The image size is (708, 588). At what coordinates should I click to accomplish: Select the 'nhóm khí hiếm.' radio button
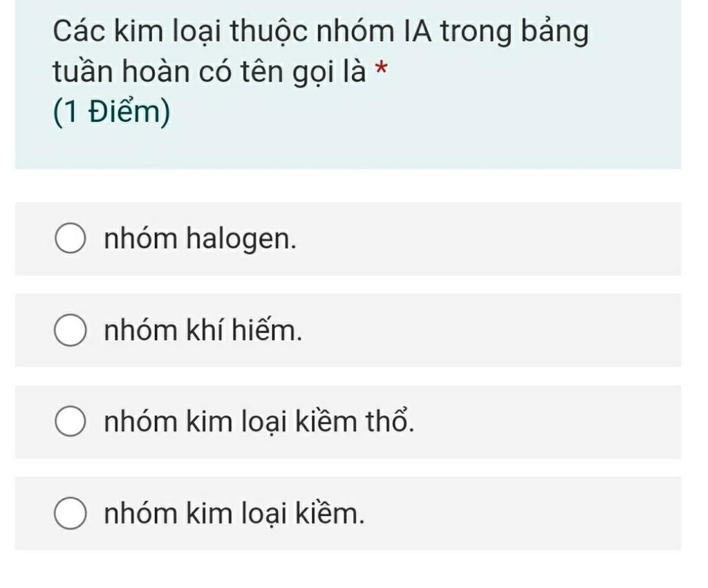point(70,330)
